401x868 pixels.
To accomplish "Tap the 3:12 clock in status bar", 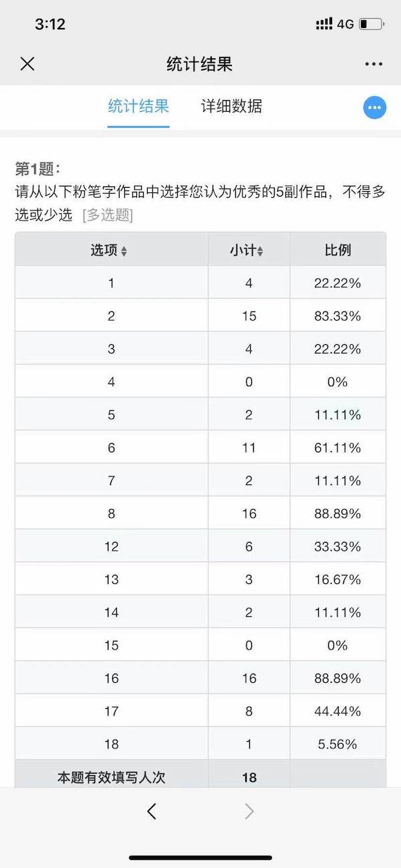I will click(x=50, y=24).
